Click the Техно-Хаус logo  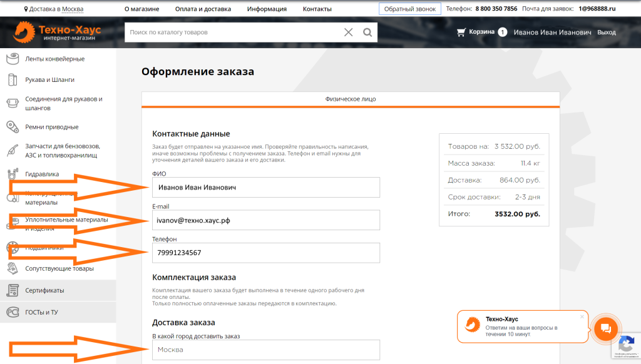point(57,33)
